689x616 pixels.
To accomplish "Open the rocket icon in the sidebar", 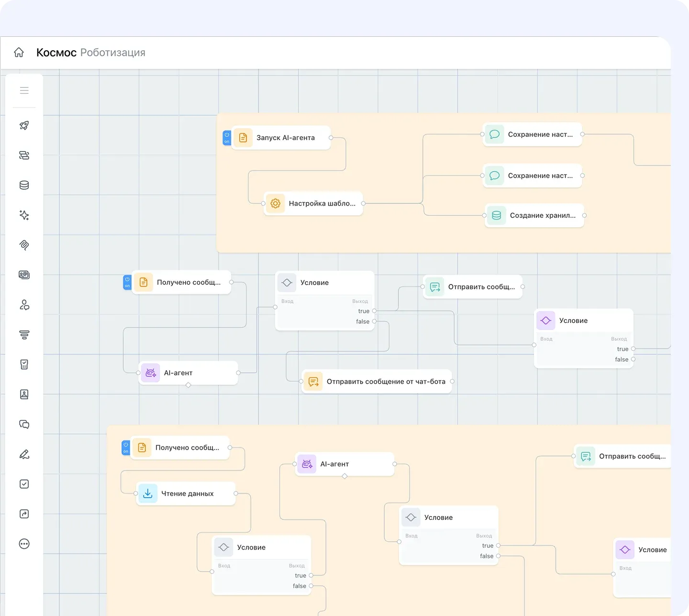I will [x=24, y=125].
